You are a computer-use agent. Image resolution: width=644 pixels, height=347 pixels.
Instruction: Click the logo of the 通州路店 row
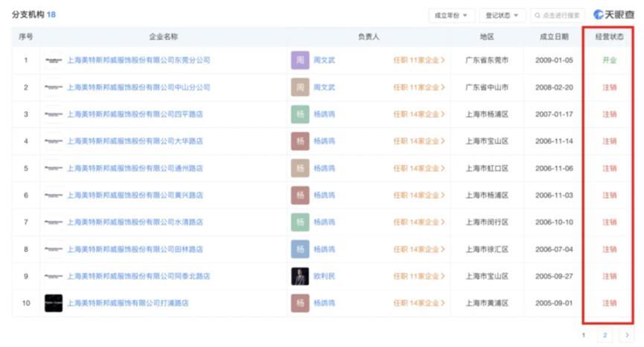[x=54, y=168]
